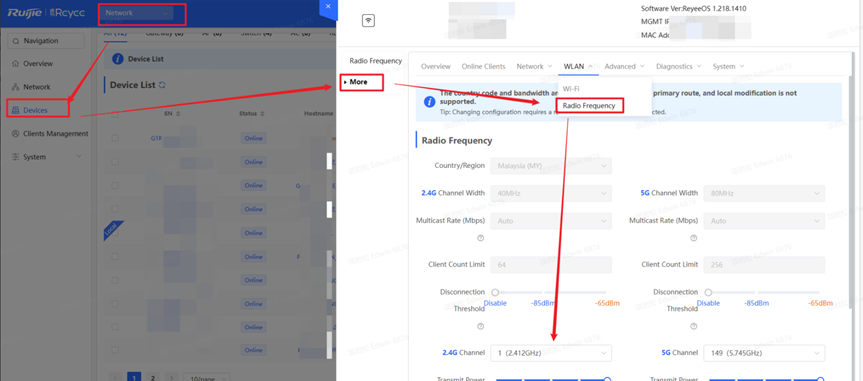Check the box for device row G1P
863x381 pixels.
click(115, 139)
